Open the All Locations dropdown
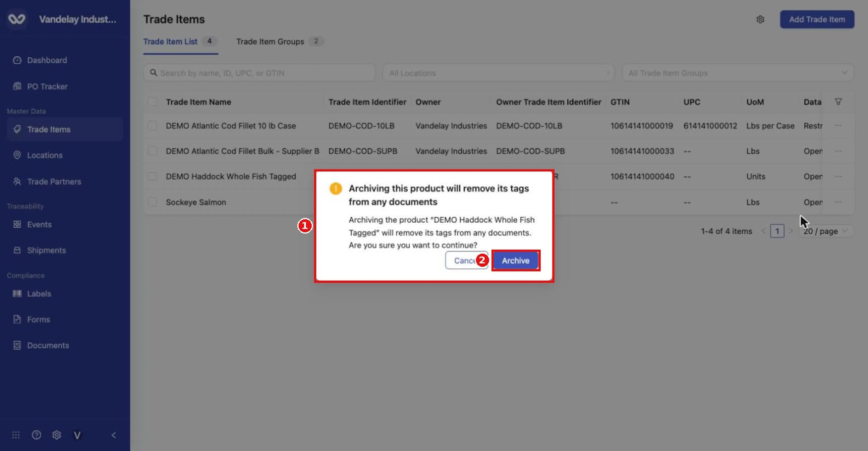 click(498, 73)
